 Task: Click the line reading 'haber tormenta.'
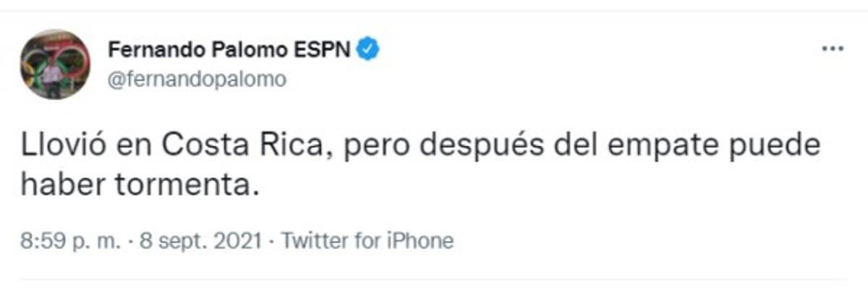[x=140, y=185]
